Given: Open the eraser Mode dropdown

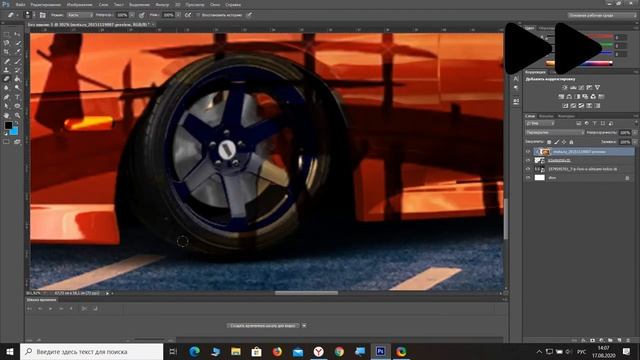Looking at the screenshot, I should click(x=79, y=15).
